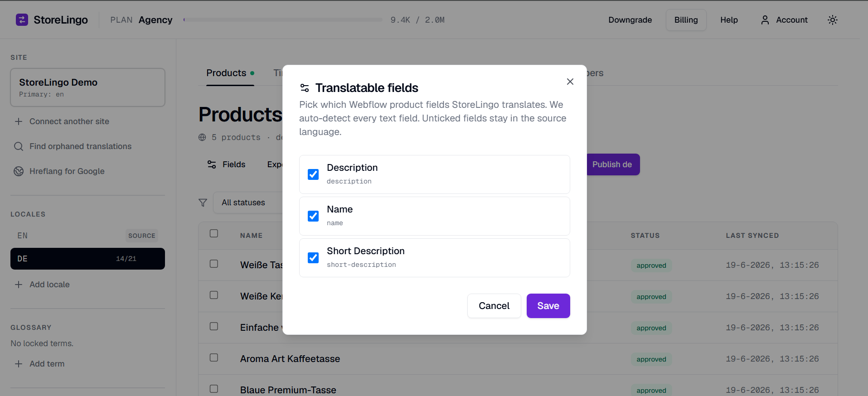Click the SOURCE badge beside EN
868x396 pixels.
(x=142, y=236)
